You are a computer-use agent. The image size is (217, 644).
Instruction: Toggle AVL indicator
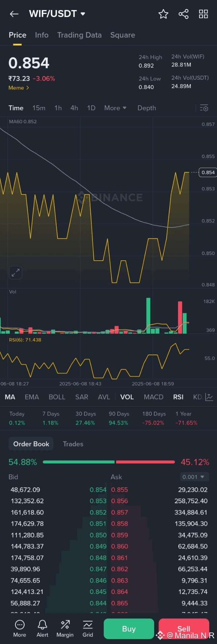(x=104, y=397)
